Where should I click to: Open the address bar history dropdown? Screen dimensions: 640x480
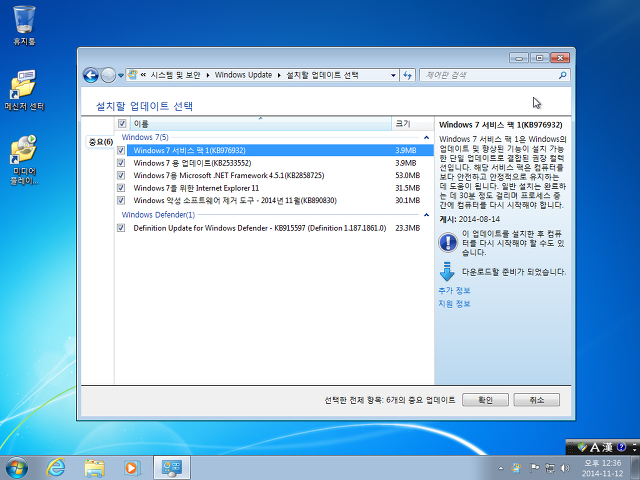[x=393, y=75]
